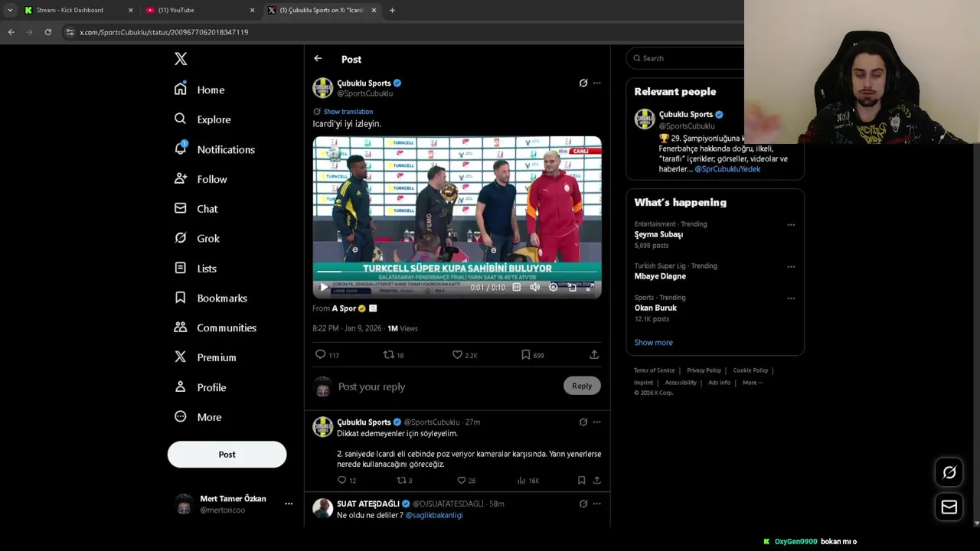Open the main post's more options menu
The image size is (980, 551).
(597, 83)
